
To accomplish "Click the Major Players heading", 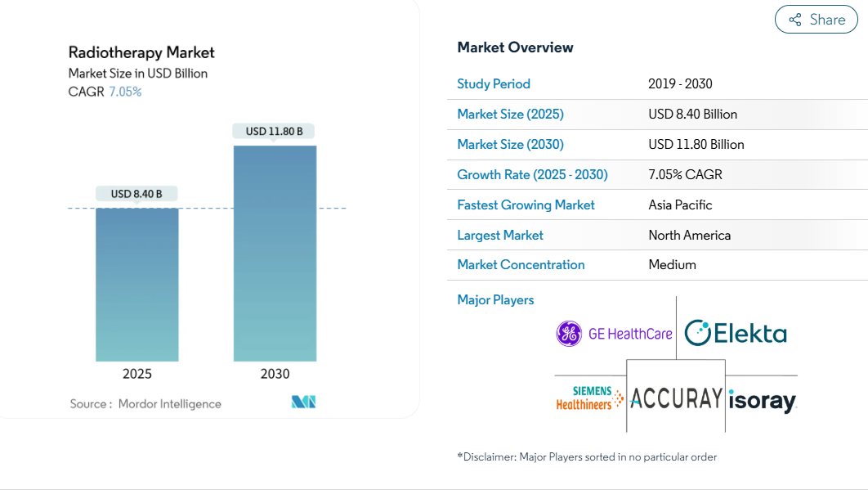I will (x=495, y=300).
